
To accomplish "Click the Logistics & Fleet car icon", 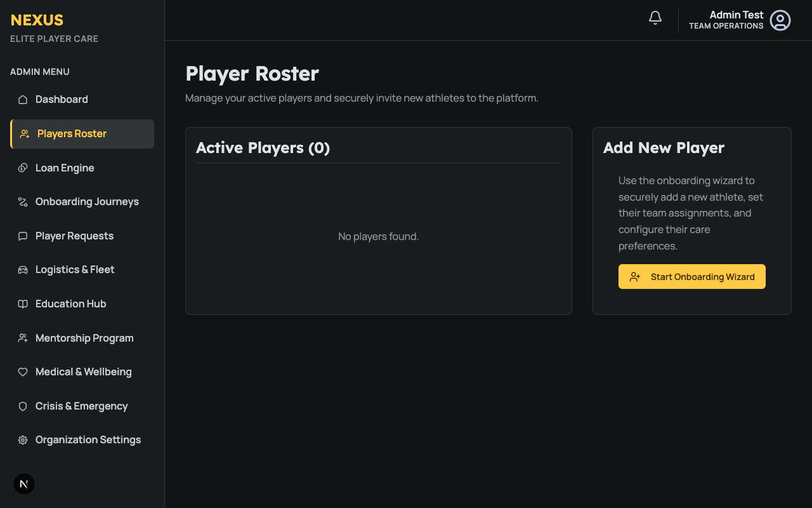I will pyautogui.click(x=23, y=270).
